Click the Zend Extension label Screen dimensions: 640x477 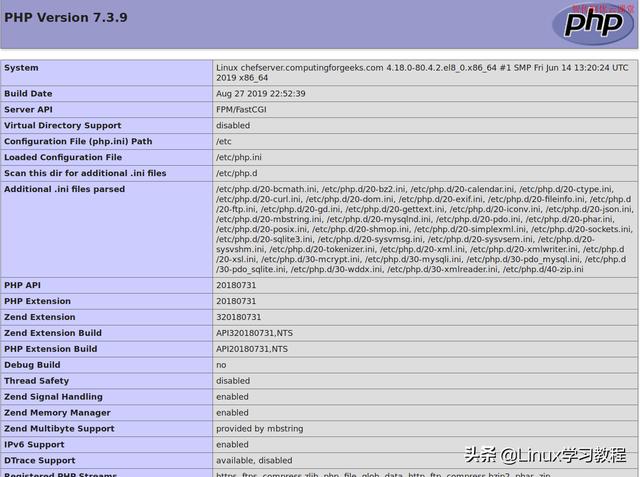[x=40, y=317]
